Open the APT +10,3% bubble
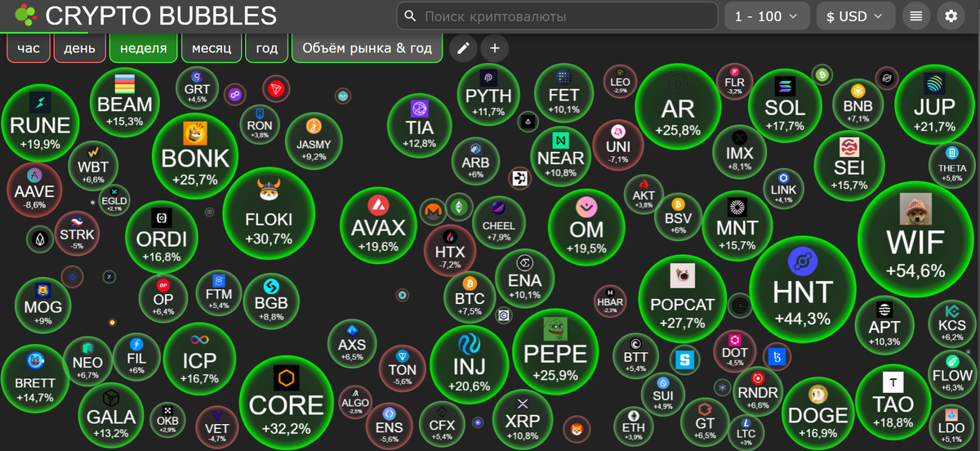The image size is (980, 451). pos(884,324)
